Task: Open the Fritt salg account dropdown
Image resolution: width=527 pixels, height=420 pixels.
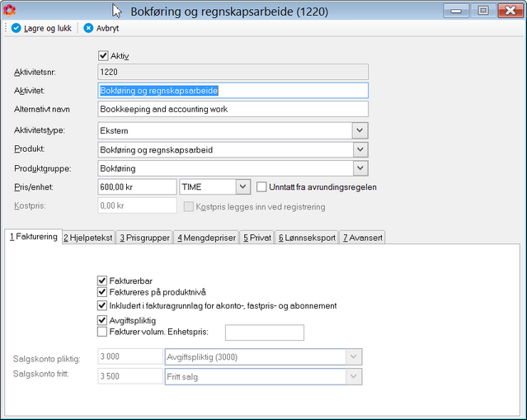Action: [354, 376]
